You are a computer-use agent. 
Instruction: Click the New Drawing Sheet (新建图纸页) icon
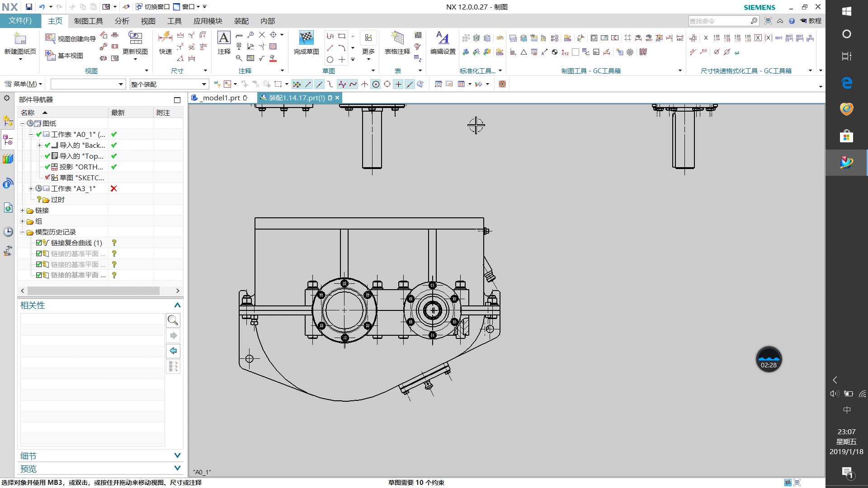point(20,40)
